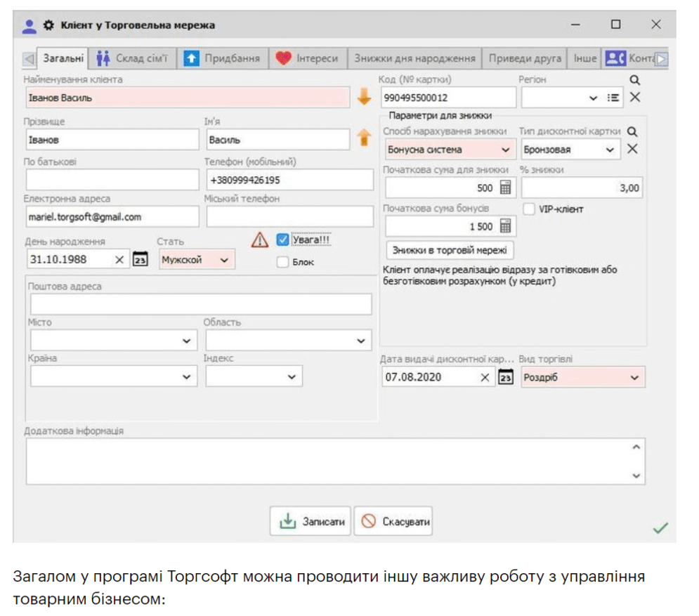Open the calendar picker for День народження
The height and width of the screenshot is (616, 699).
pyautogui.click(x=141, y=259)
